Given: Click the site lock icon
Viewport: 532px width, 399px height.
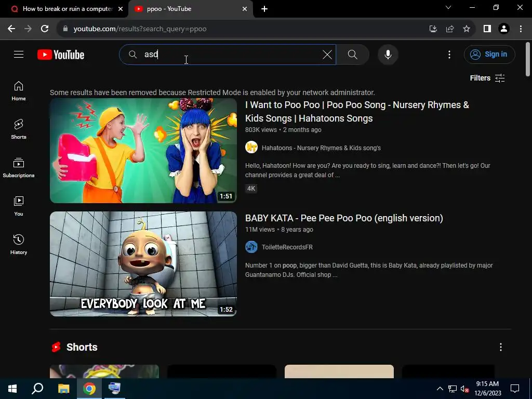Looking at the screenshot, I should point(65,29).
